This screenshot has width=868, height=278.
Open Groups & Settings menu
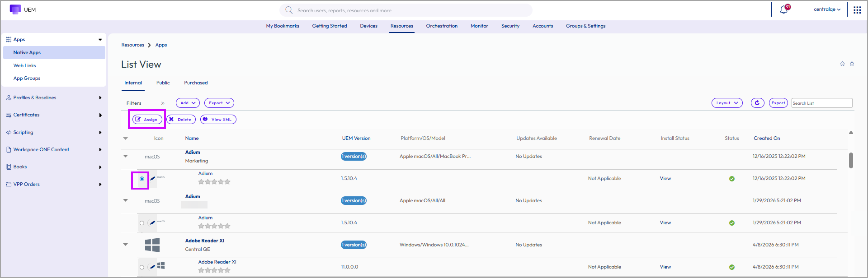tap(585, 26)
